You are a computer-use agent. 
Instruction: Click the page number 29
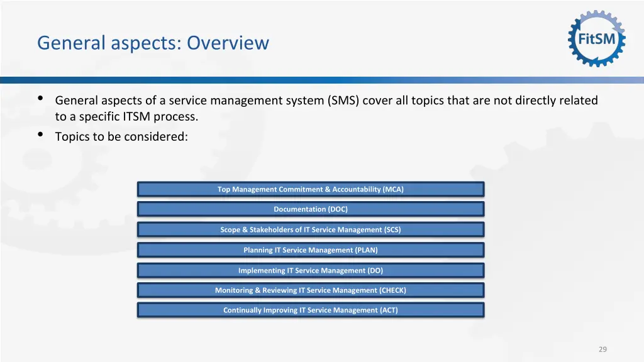click(603, 349)
